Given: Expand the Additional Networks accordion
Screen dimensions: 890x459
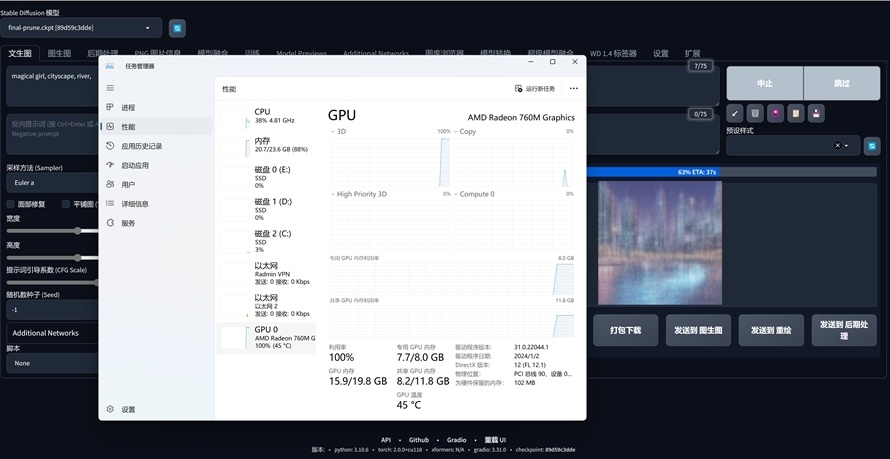Looking at the screenshot, I should 52,333.
